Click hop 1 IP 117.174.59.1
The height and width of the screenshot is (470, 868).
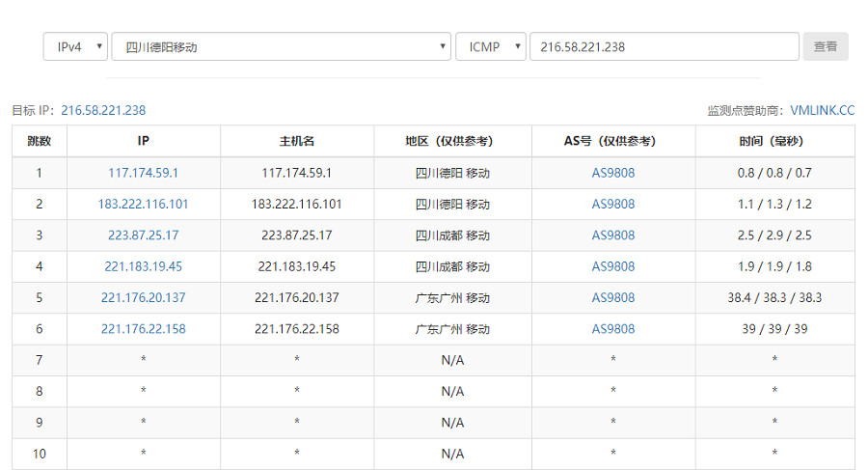coord(143,173)
